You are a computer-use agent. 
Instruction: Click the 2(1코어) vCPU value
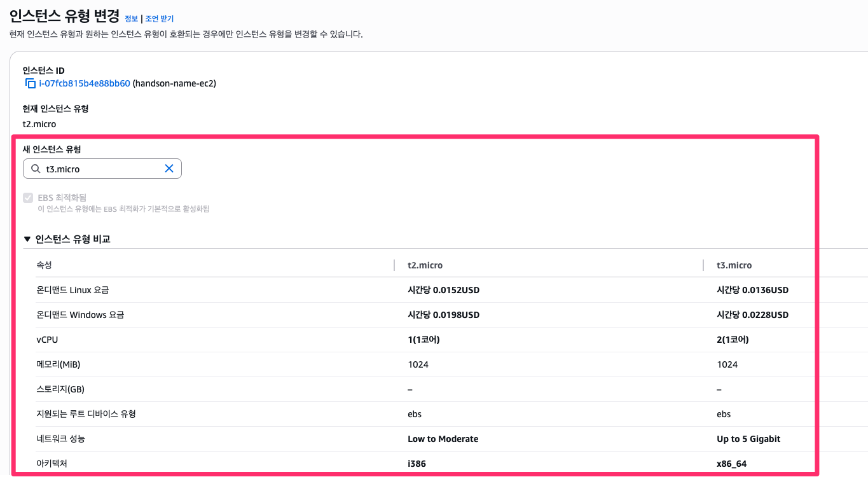(x=733, y=340)
